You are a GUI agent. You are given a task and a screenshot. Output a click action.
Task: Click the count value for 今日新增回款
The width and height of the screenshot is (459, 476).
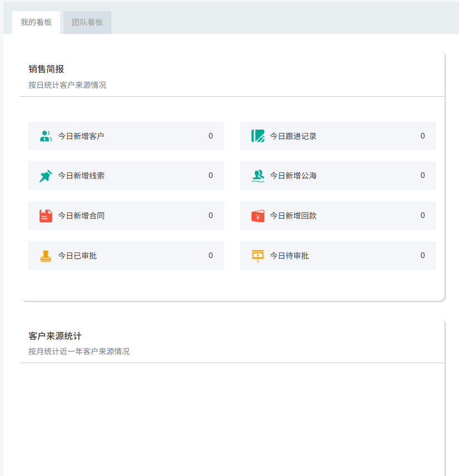tap(422, 216)
